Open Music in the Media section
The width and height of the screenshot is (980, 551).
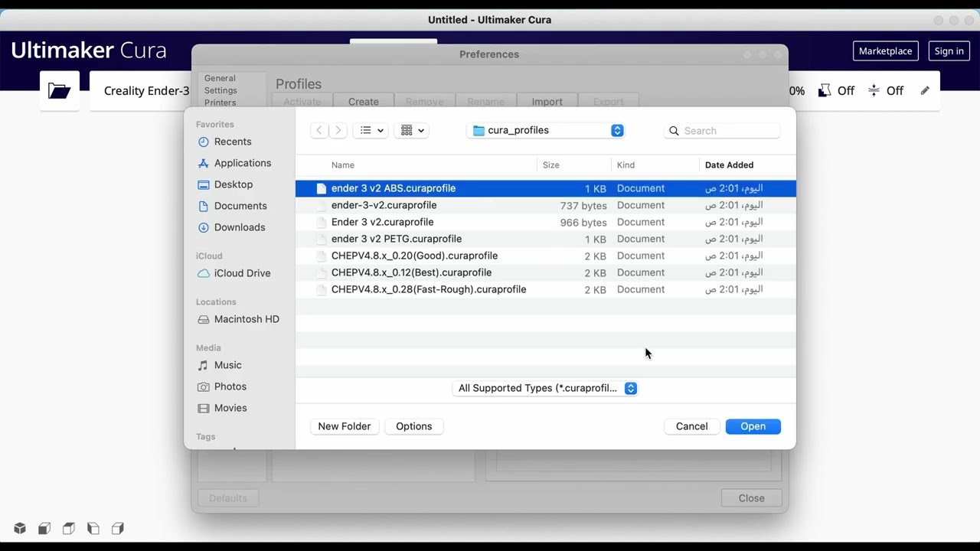click(227, 365)
